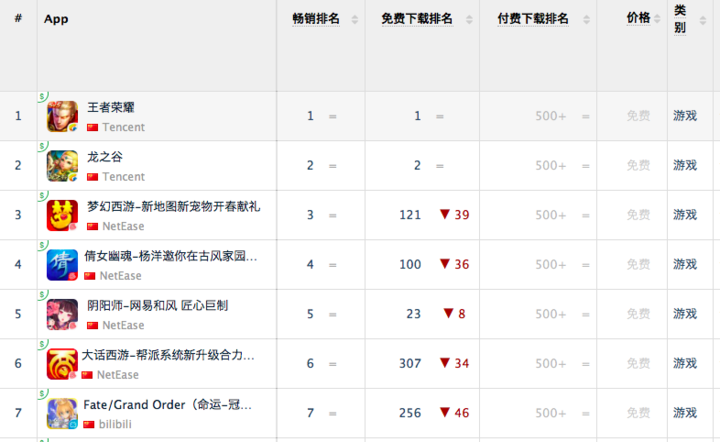The height and width of the screenshot is (442, 720).
Task: Open the 王者荣耀 app icon
Action: pos(62,117)
